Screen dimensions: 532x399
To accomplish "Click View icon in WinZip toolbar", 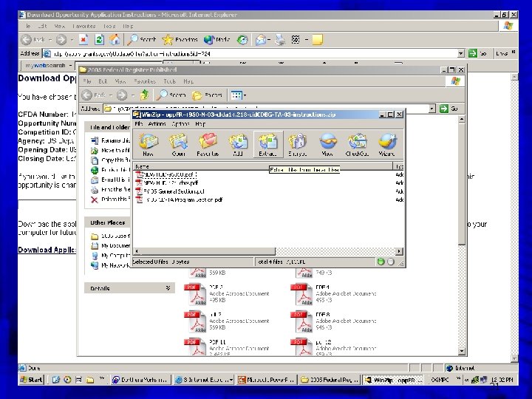I will pos(327,144).
